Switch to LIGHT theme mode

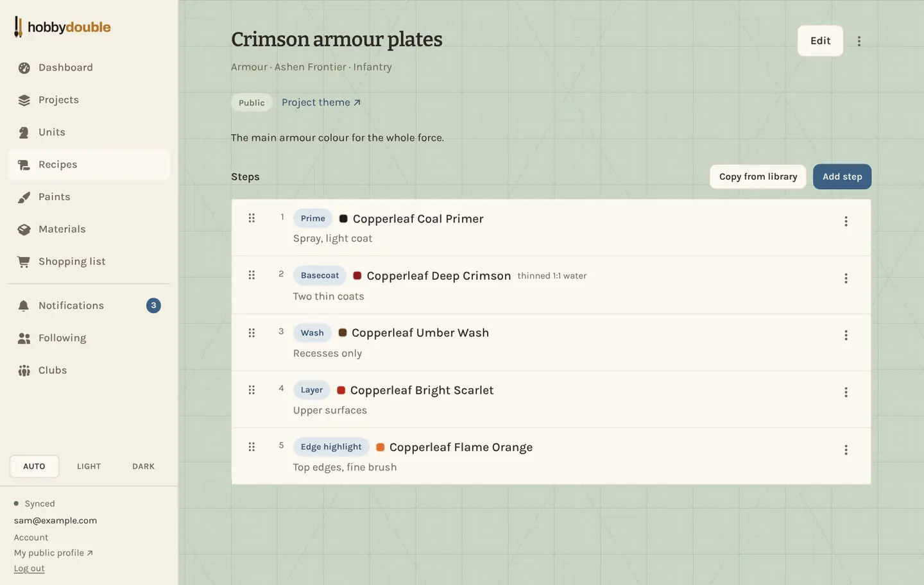89,466
